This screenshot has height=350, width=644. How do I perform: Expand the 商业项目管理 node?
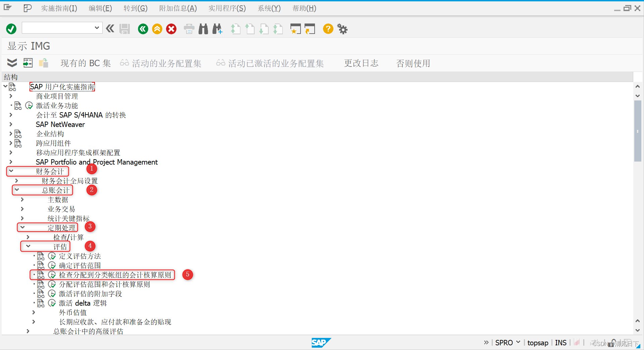click(11, 96)
